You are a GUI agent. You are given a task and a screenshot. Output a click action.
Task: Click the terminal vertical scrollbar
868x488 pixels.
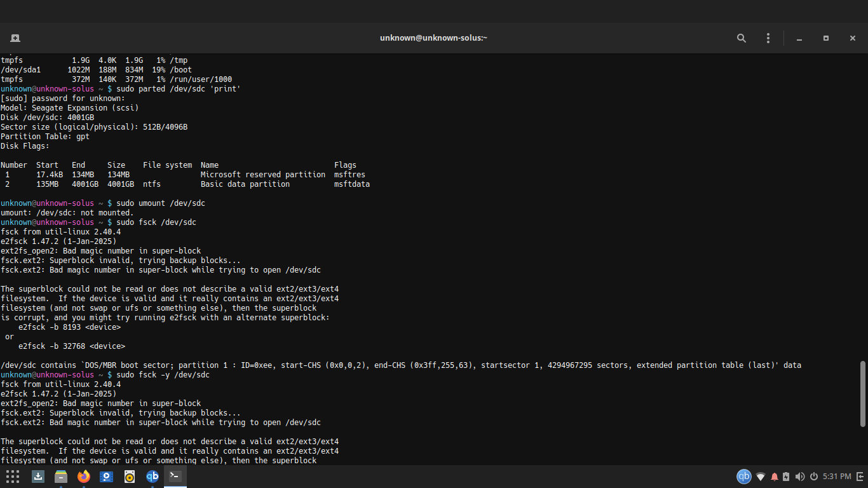pos(862,394)
